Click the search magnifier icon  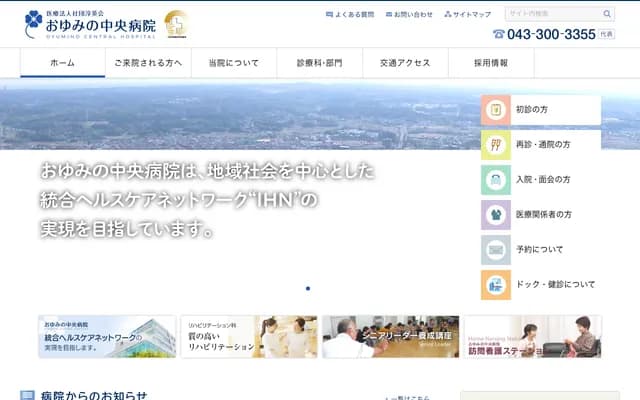pos(607,14)
